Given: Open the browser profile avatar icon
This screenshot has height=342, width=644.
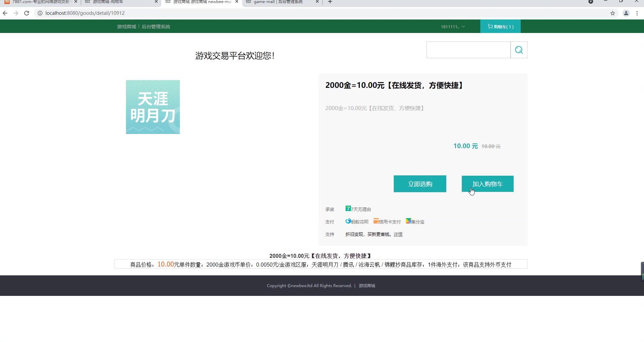Looking at the screenshot, I should (626, 13).
